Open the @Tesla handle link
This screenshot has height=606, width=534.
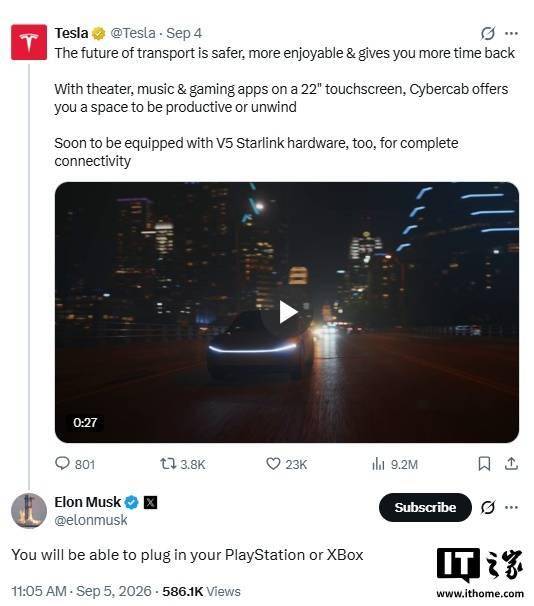(133, 33)
